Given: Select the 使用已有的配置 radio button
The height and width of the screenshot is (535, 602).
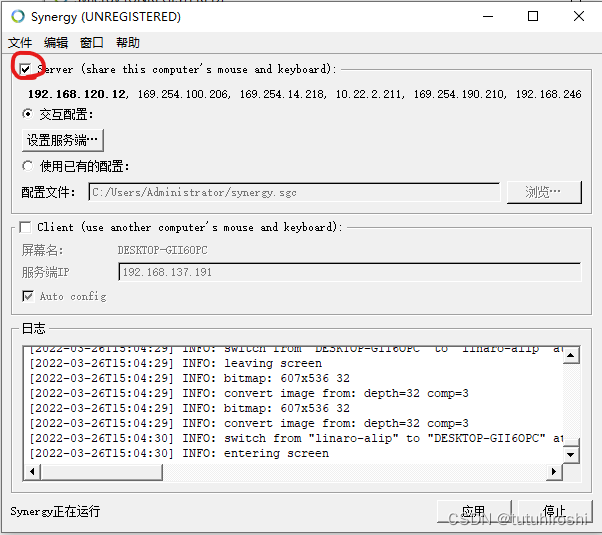Looking at the screenshot, I should click(27, 166).
